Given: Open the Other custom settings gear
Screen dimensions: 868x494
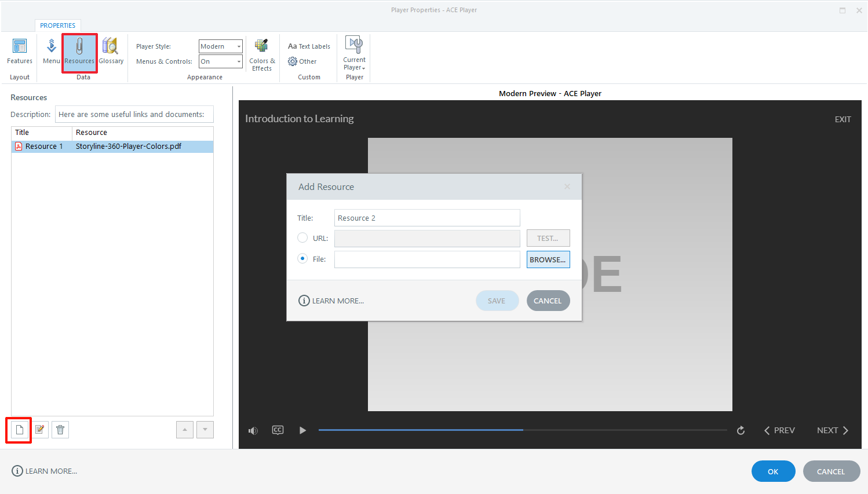Looking at the screenshot, I should pos(302,61).
